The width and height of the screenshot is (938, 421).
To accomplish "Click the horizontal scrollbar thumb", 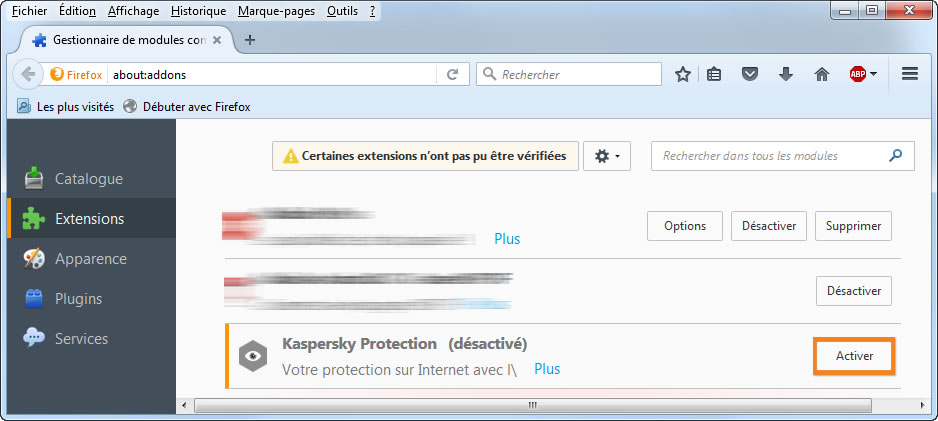I will coord(531,405).
